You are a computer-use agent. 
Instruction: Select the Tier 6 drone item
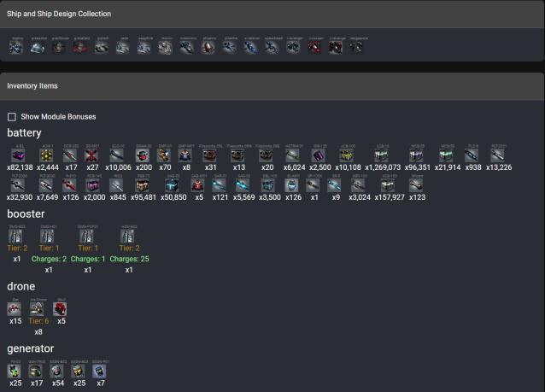click(x=38, y=309)
